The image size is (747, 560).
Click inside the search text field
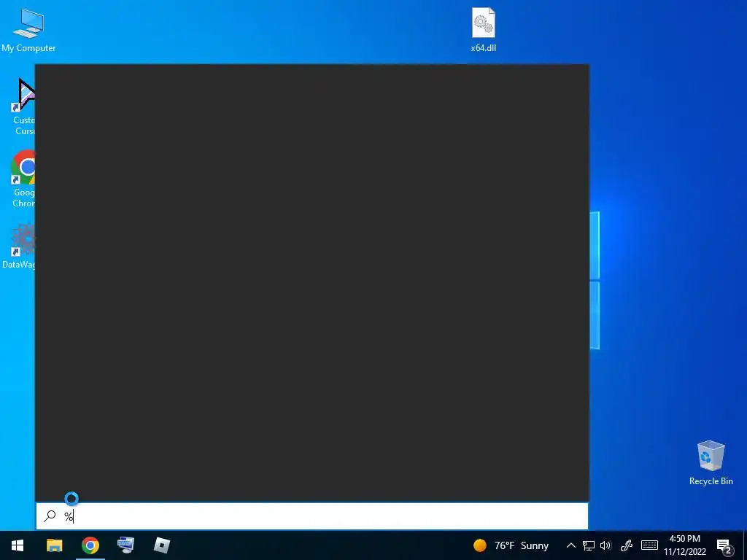click(x=312, y=516)
